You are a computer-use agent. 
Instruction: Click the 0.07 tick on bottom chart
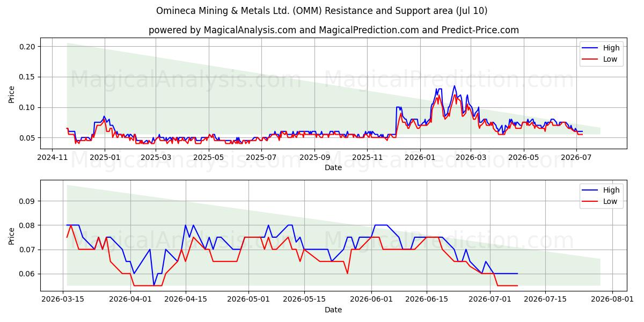(x=27, y=250)
